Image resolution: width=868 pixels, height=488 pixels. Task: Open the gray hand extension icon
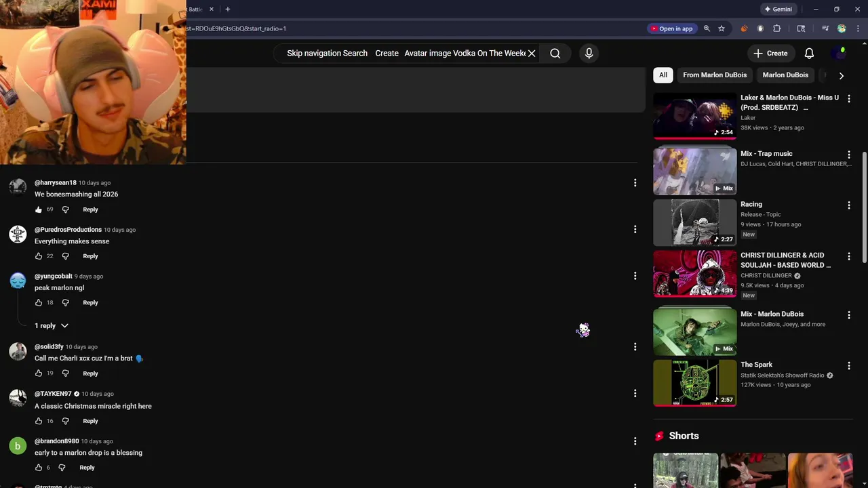tap(760, 28)
